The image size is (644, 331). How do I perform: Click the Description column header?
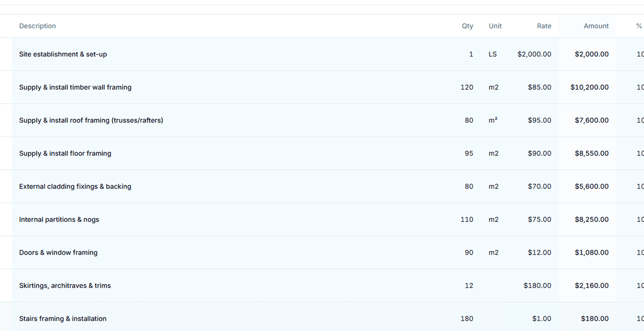pos(38,26)
